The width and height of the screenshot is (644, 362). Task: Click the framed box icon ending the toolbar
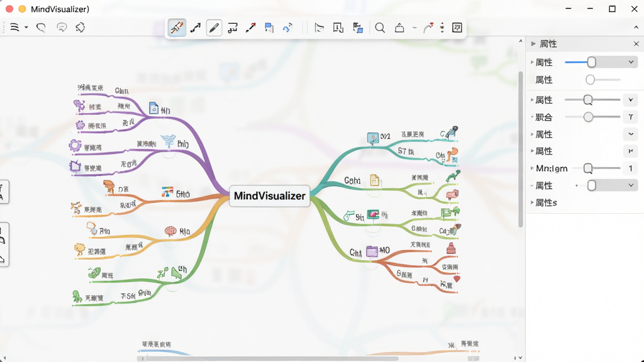pos(457,28)
